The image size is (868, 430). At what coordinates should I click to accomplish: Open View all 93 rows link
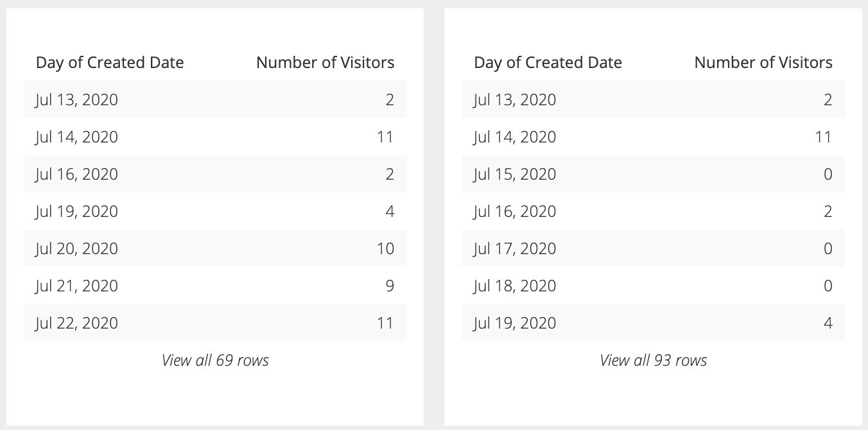coord(653,360)
